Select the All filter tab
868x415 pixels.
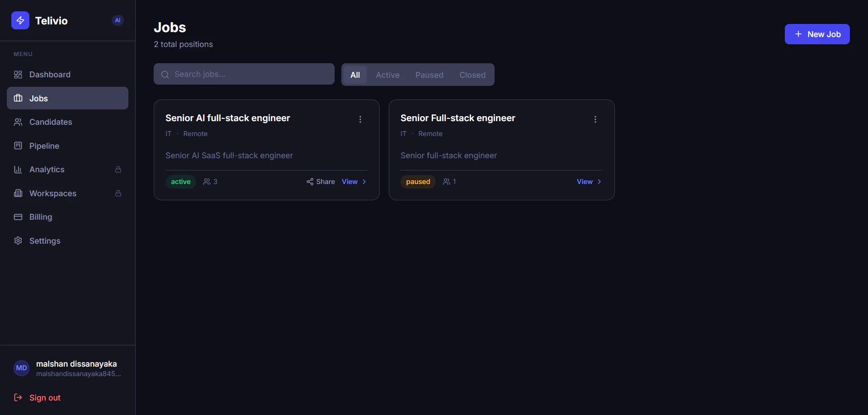pos(355,75)
